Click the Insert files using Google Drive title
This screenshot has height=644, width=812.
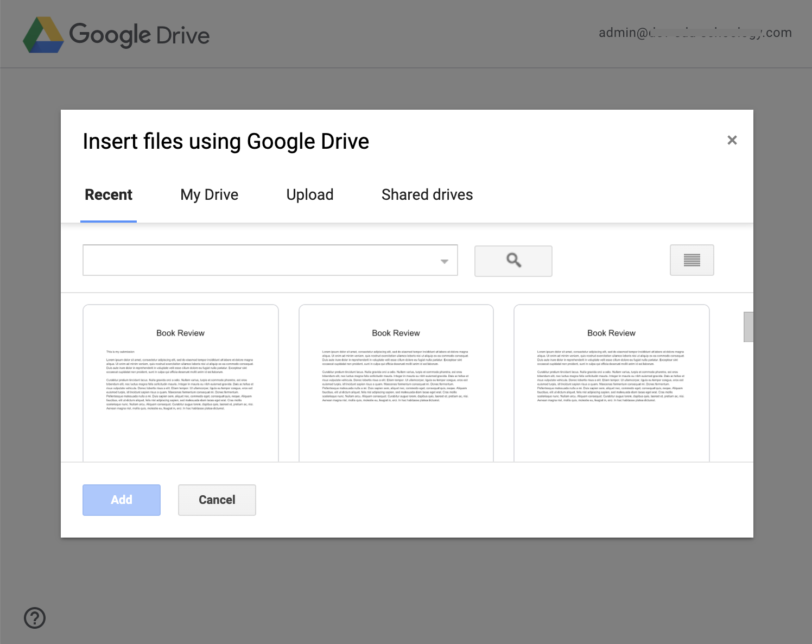pyautogui.click(x=226, y=142)
